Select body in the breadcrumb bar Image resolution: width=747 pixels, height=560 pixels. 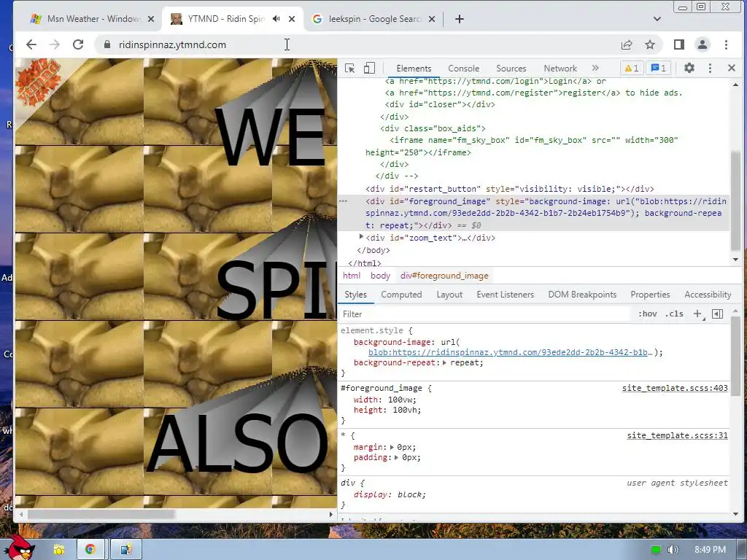[380, 276]
